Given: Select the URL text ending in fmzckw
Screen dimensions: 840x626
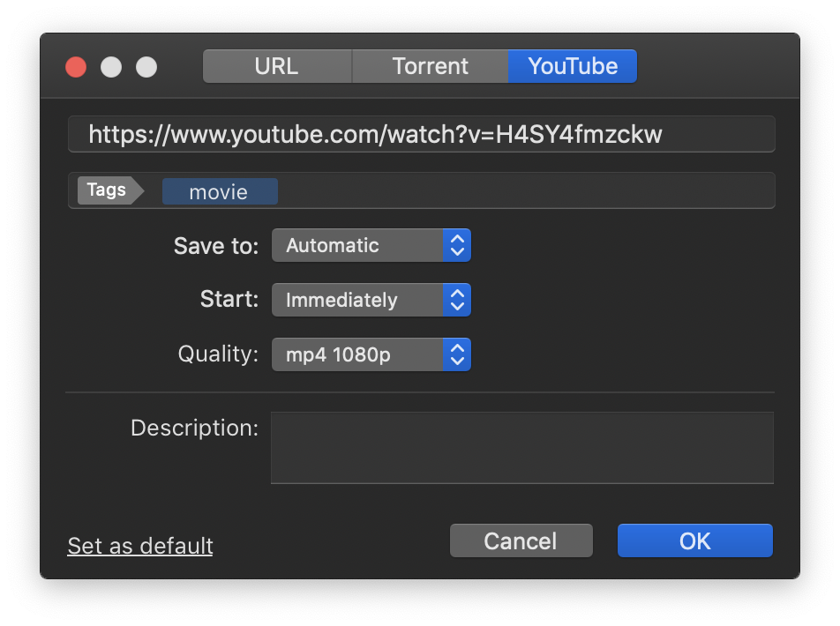Looking at the screenshot, I should coord(375,133).
